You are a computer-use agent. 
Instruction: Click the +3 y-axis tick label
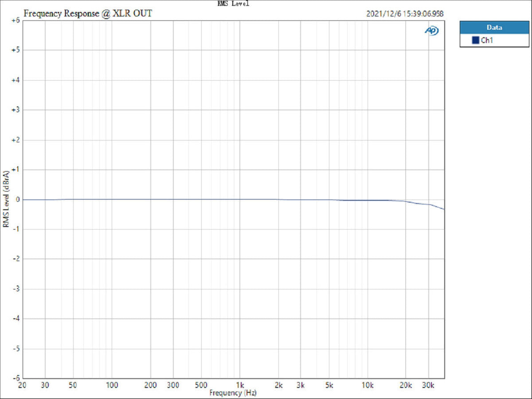tap(15, 110)
